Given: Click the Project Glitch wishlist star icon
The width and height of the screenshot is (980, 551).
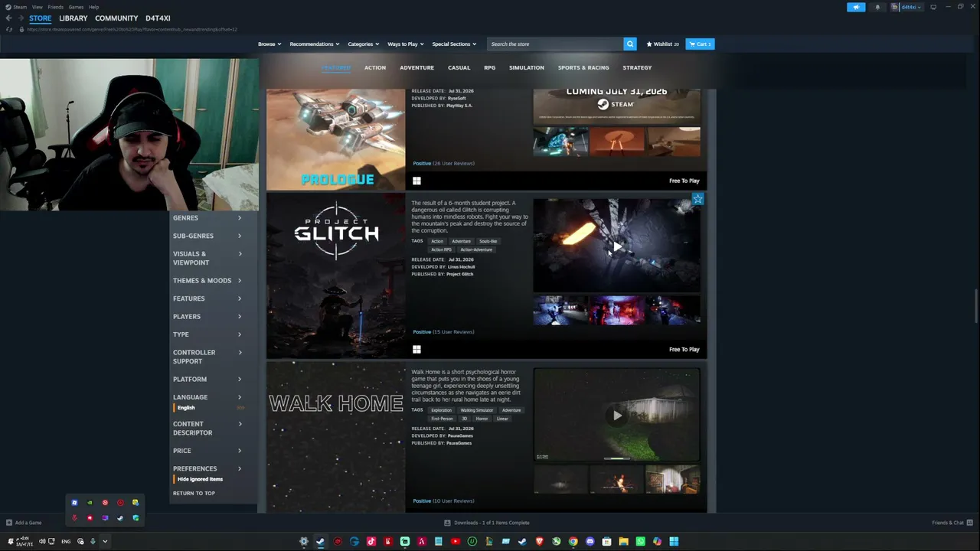Looking at the screenshot, I should (x=697, y=199).
